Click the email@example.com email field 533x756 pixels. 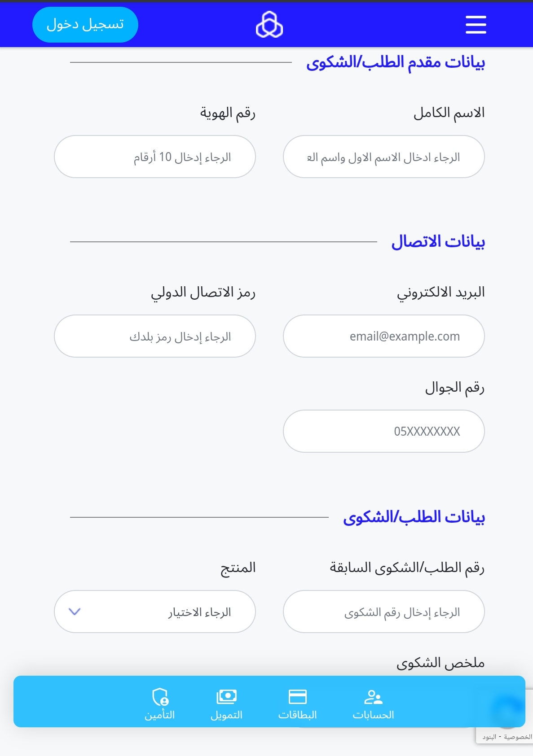pos(384,336)
